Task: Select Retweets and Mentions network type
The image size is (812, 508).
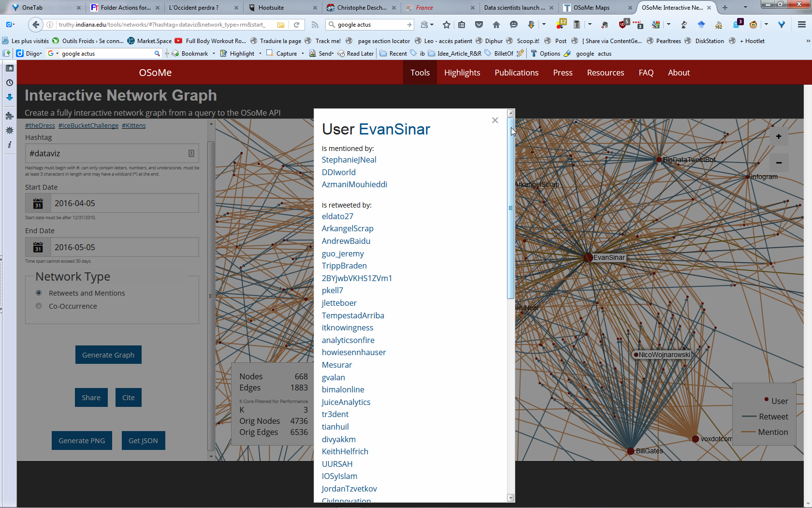Action: [x=39, y=293]
